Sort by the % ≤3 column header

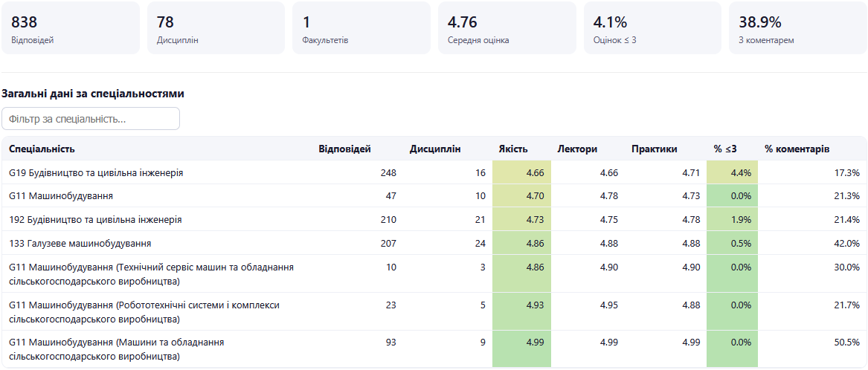[724, 149]
